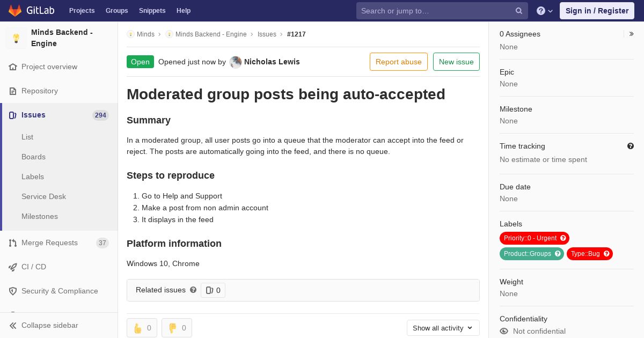
Task: Click the #1217 breadcrumb item
Action: pyautogui.click(x=296, y=34)
